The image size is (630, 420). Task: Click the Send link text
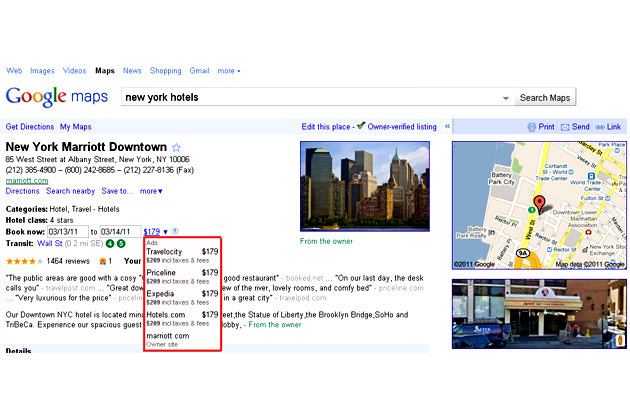(x=581, y=127)
